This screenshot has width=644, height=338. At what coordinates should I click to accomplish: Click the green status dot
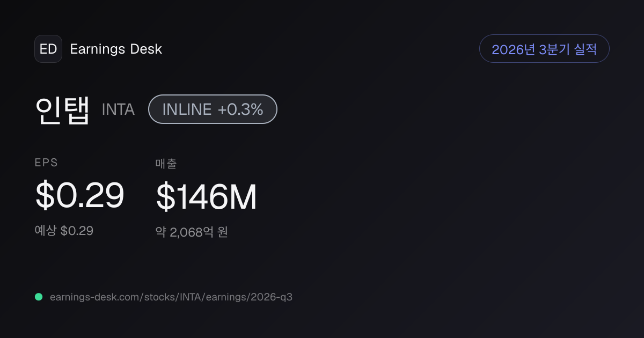click(x=39, y=297)
